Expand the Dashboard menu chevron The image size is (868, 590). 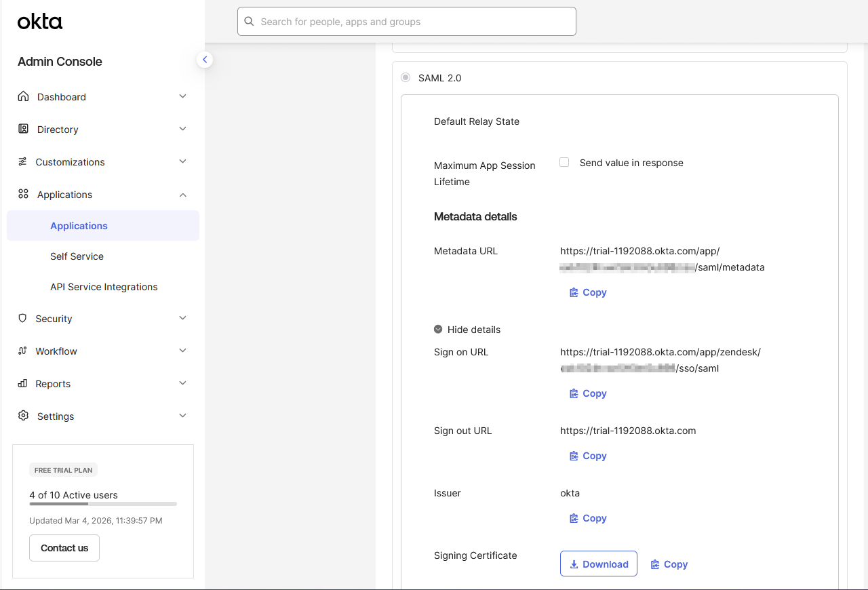(182, 96)
